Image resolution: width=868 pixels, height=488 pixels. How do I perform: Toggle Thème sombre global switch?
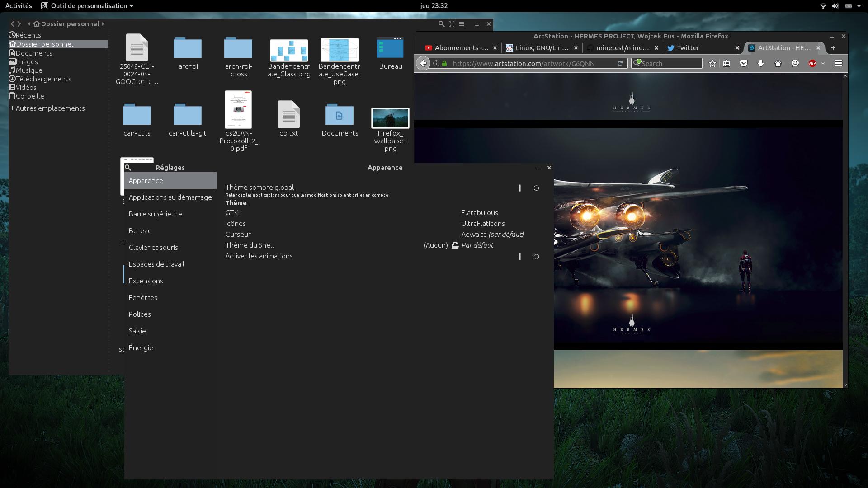[528, 188]
